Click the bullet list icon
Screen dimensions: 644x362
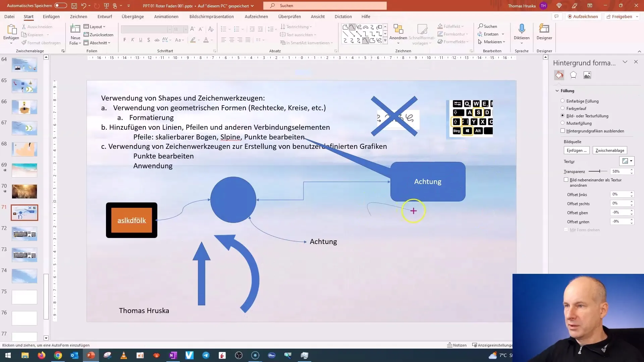coord(224,29)
